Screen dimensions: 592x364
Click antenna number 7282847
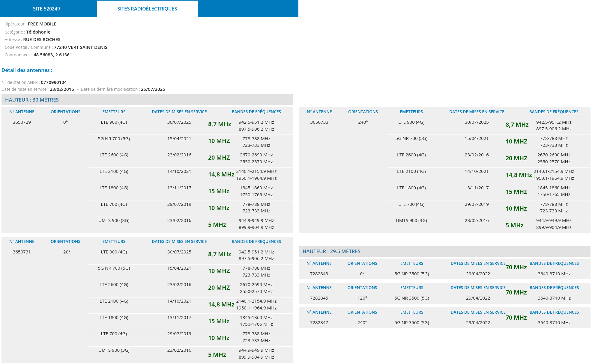coord(319,323)
